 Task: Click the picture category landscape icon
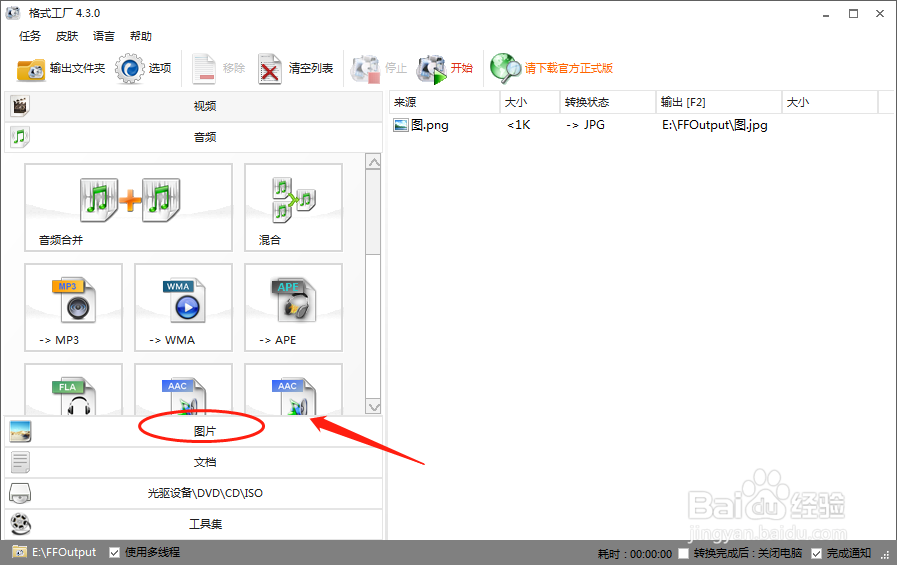point(21,432)
